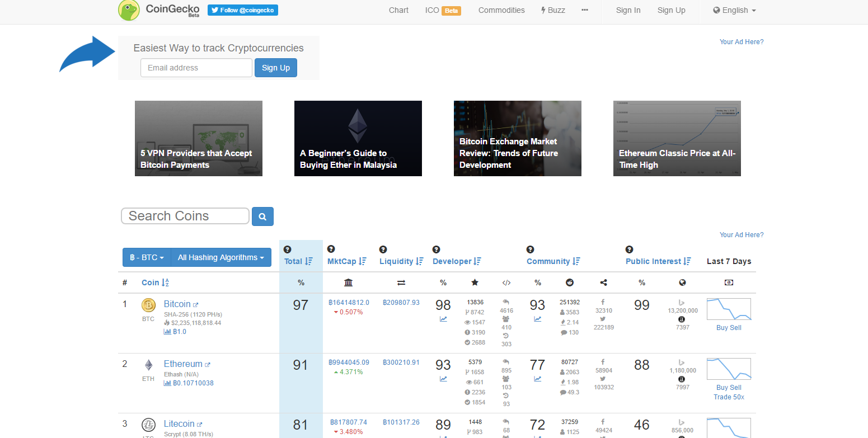Open Bitcoin developer score chart icon
The width and height of the screenshot is (868, 438).
point(443,319)
